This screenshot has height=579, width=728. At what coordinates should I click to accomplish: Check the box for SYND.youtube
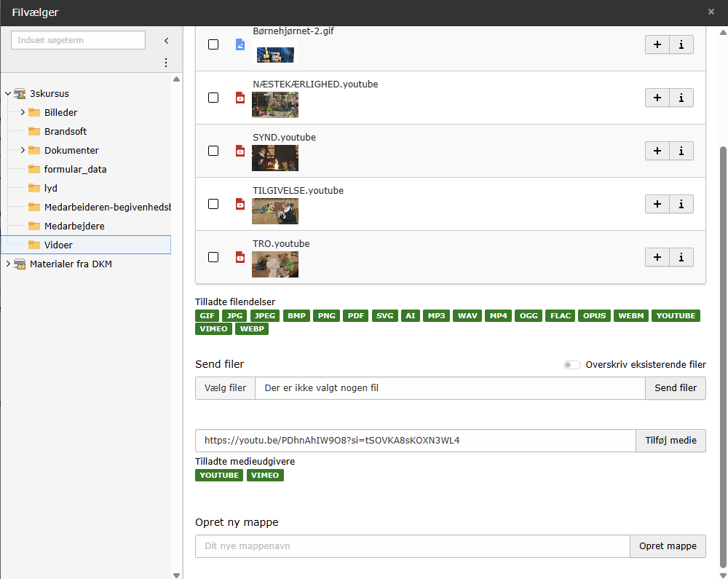point(213,151)
